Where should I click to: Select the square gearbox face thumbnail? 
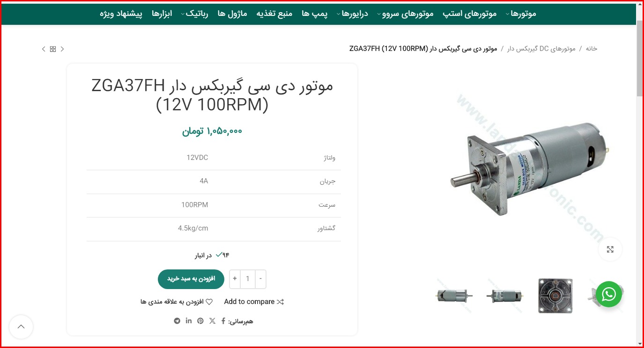pos(555,296)
